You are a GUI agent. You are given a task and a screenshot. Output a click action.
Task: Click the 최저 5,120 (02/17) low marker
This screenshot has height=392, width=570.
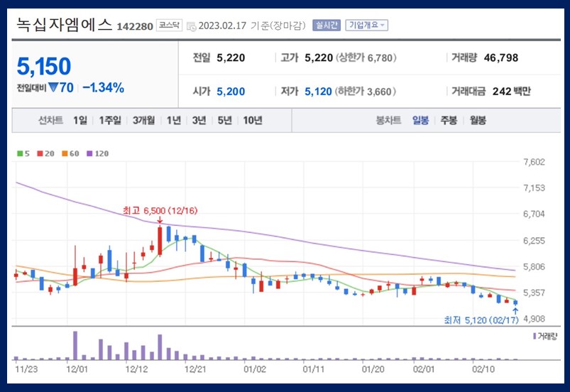click(481, 320)
